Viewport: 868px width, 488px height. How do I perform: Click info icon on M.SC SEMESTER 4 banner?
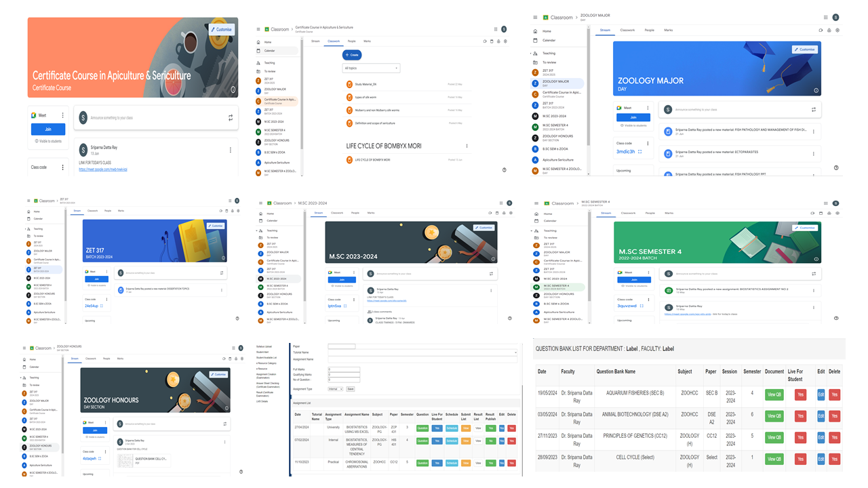point(816,259)
